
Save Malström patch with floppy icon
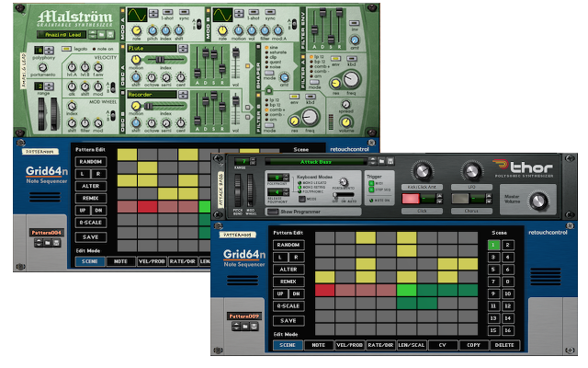click(110, 35)
